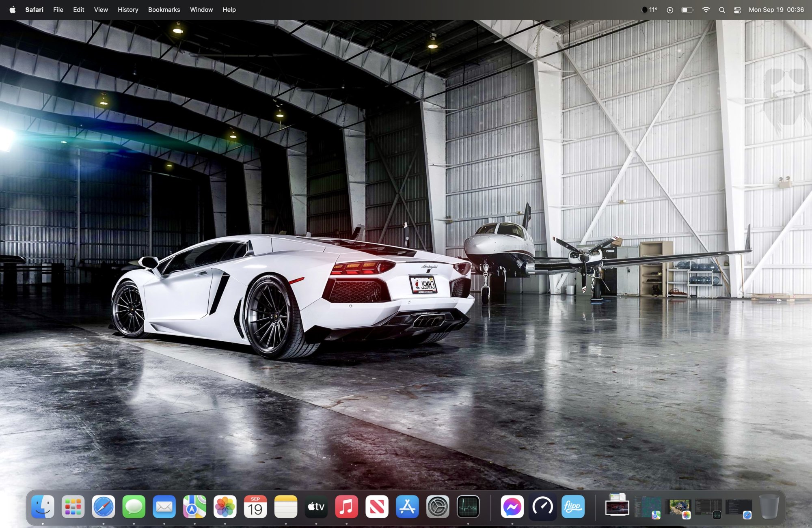Launch the Photos app

(x=225, y=506)
